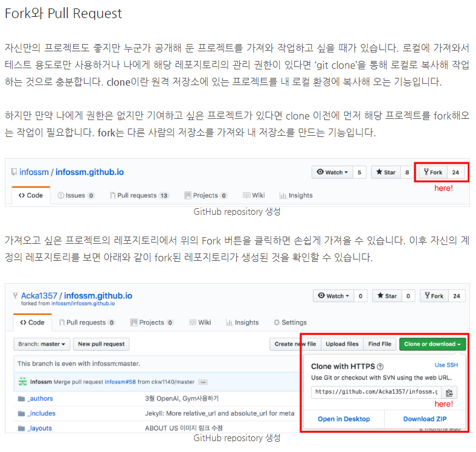Expand the commit message ellipsis button
Image resolution: width=476 pixels, height=452 pixels.
203,382
